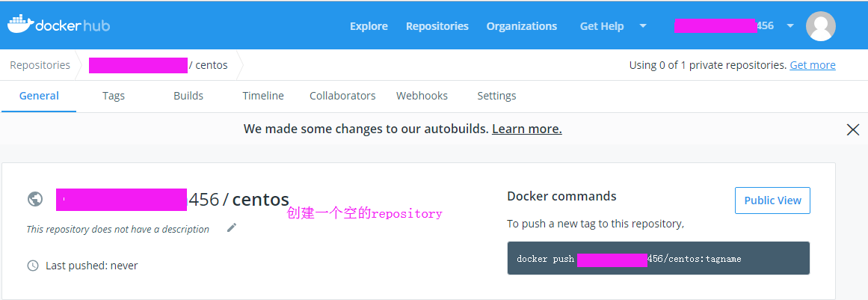Open the Explore page
This screenshot has width=868, height=300.
(369, 26)
